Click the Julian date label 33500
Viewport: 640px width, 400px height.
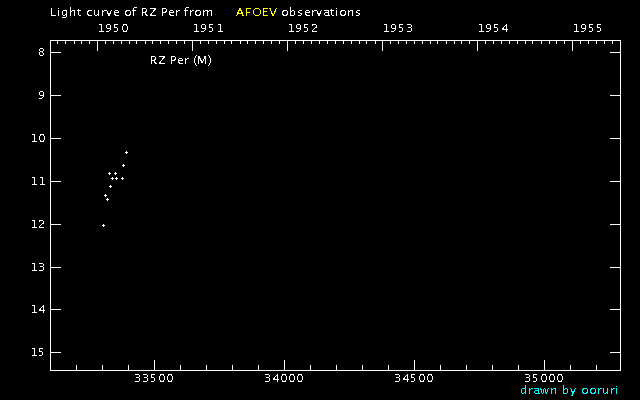(154, 378)
